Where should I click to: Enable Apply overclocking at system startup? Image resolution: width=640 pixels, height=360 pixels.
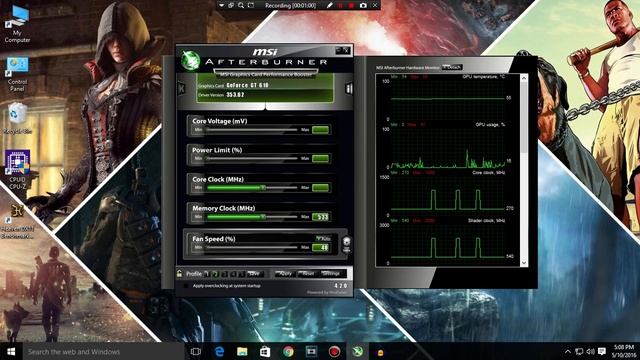(x=186, y=286)
